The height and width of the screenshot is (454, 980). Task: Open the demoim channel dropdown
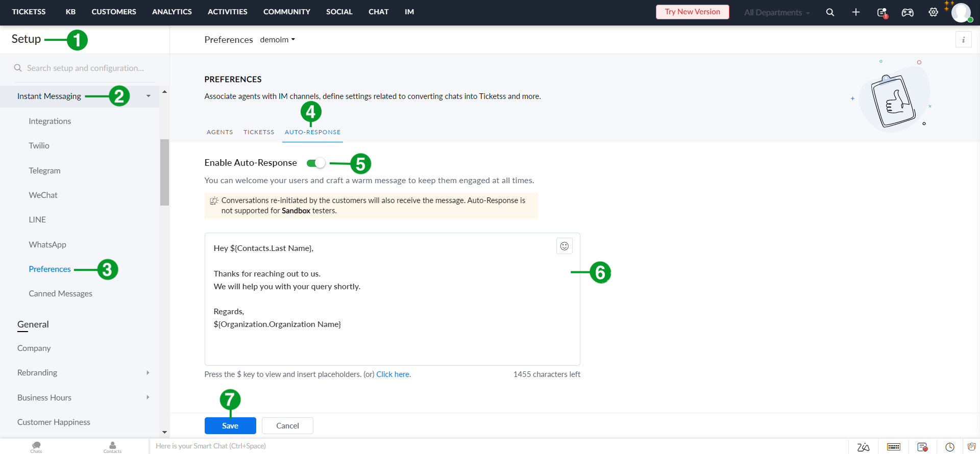(x=277, y=40)
